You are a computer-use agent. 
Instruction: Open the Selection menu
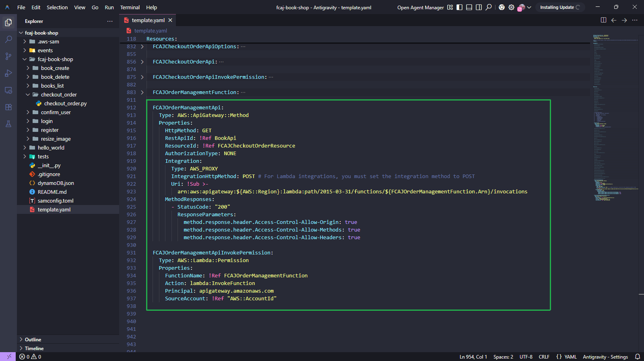57,7
